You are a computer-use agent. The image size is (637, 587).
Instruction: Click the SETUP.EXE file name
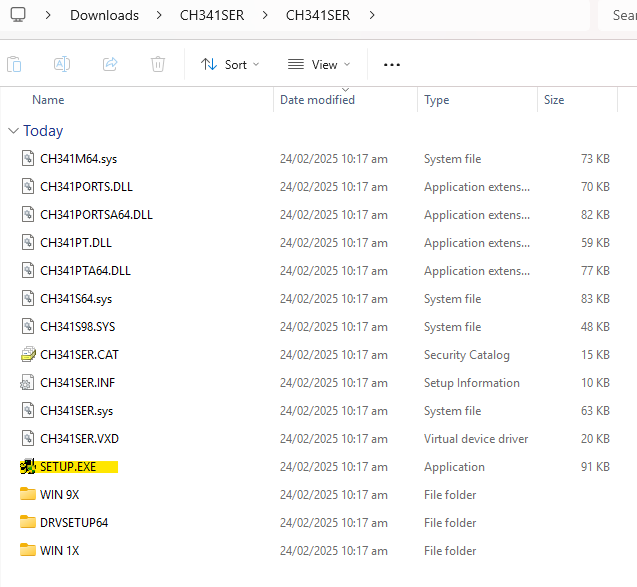pos(68,467)
